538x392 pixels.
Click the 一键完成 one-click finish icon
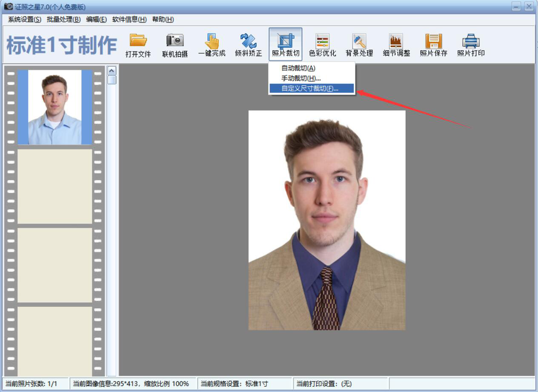[212, 41]
